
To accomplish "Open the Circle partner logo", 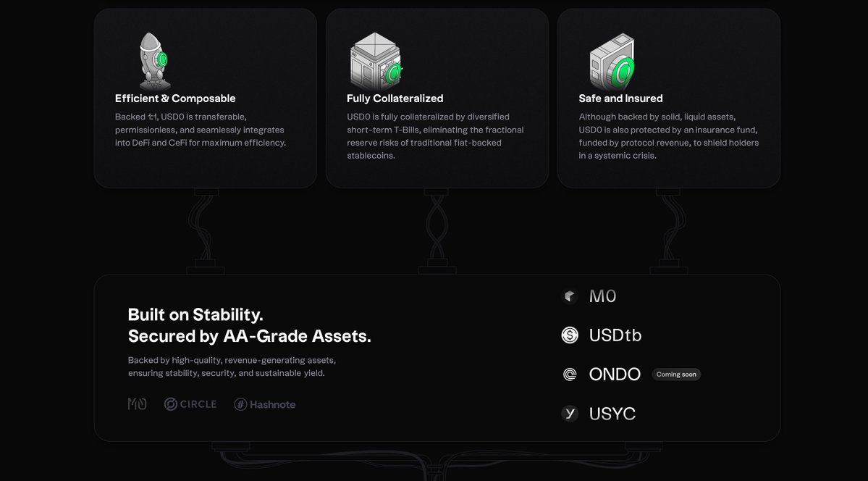I will point(190,404).
